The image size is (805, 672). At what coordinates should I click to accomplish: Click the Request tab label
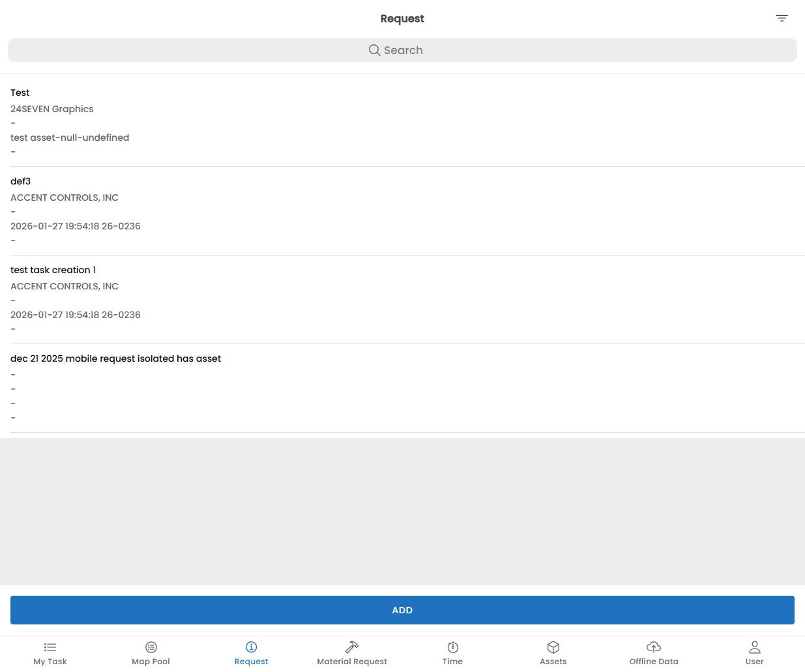pyautogui.click(x=252, y=662)
